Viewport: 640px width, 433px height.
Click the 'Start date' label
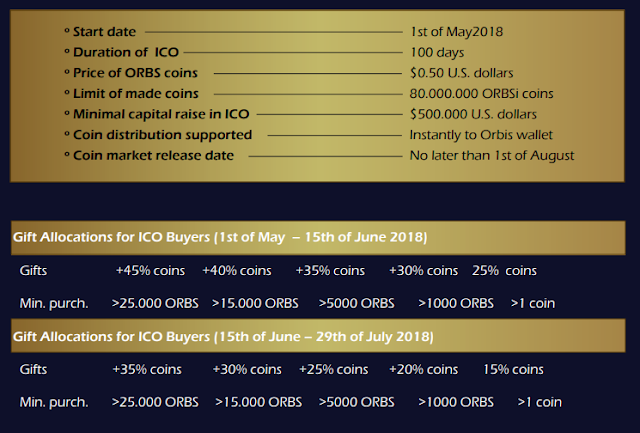point(104,32)
